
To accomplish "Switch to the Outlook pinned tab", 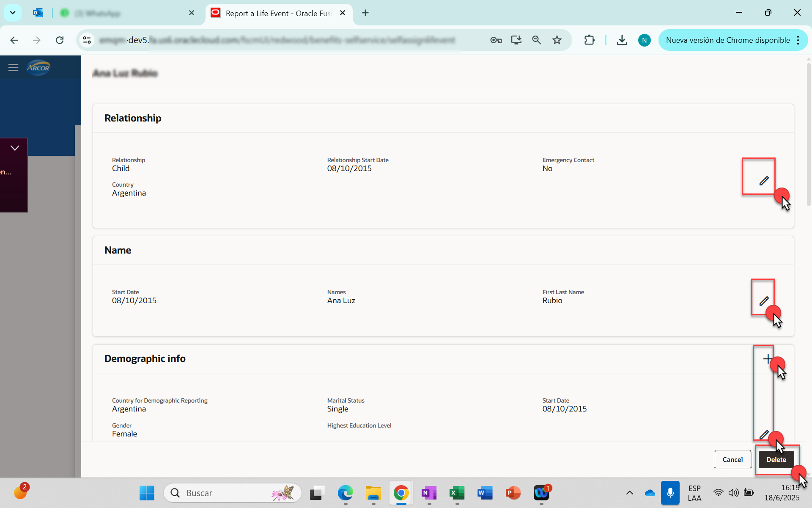I will 38,13.
